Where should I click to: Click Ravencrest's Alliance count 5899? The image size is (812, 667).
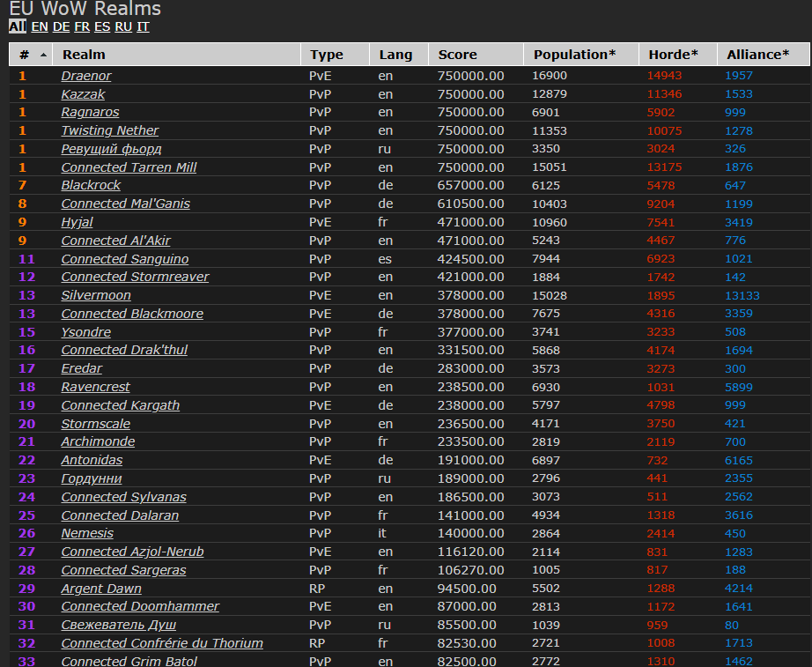739,387
